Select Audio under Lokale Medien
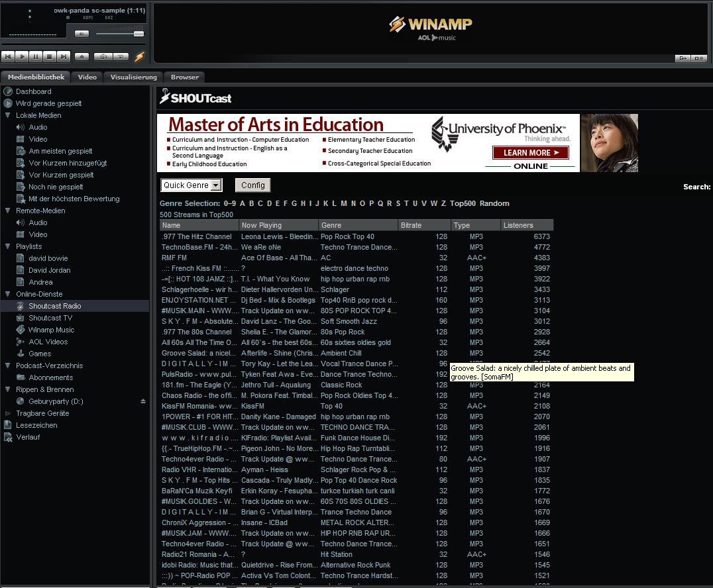 click(x=38, y=127)
